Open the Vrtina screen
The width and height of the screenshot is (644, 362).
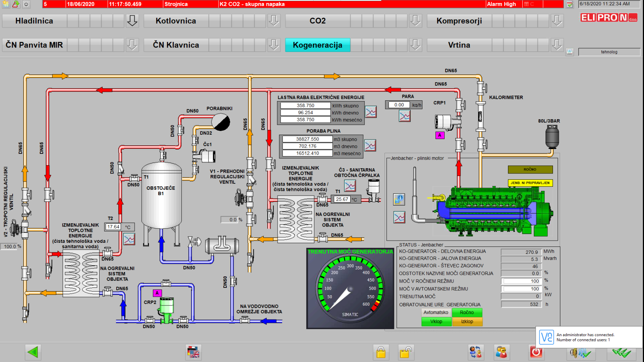pyautogui.click(x=459, y=45)
